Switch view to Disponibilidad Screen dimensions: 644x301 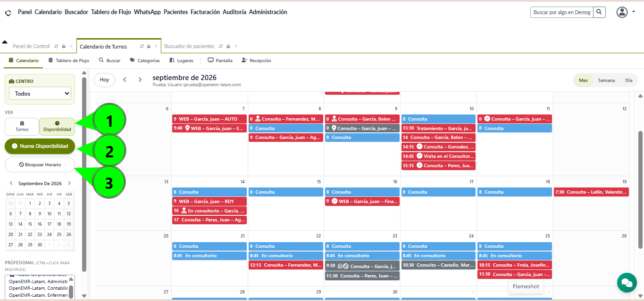click(x=57, y=126)
